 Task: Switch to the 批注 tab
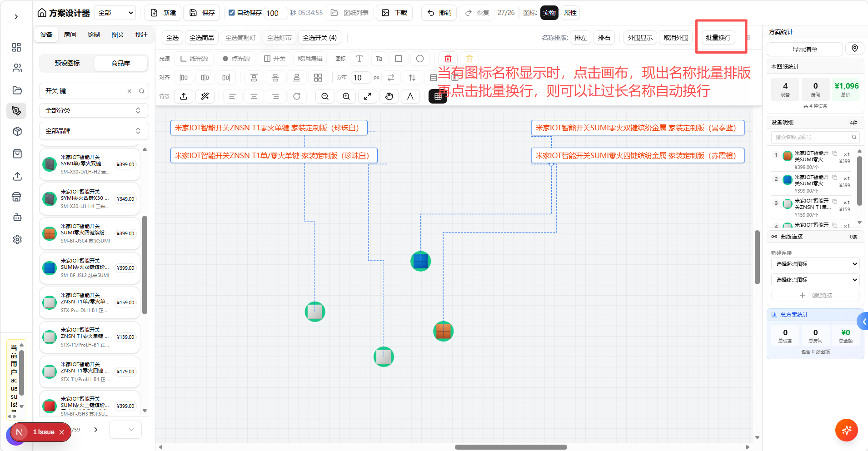(x=141, y=35)
